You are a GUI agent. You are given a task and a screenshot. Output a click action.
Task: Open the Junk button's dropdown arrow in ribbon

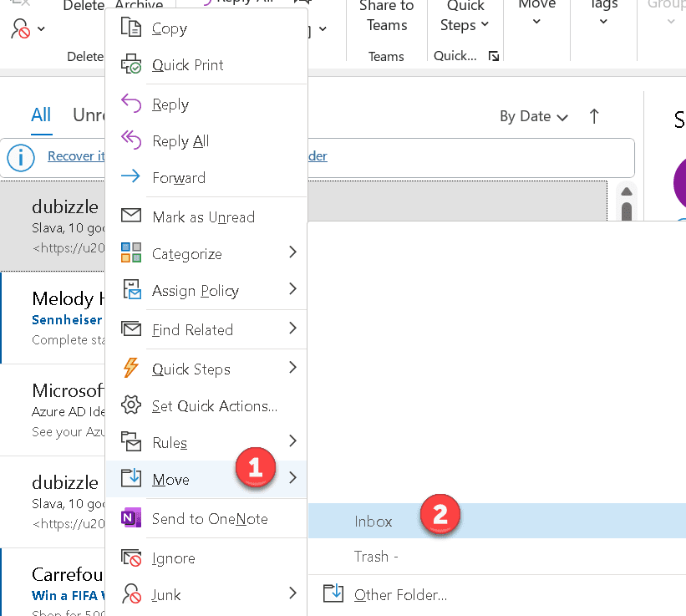[x=41, y=29]
